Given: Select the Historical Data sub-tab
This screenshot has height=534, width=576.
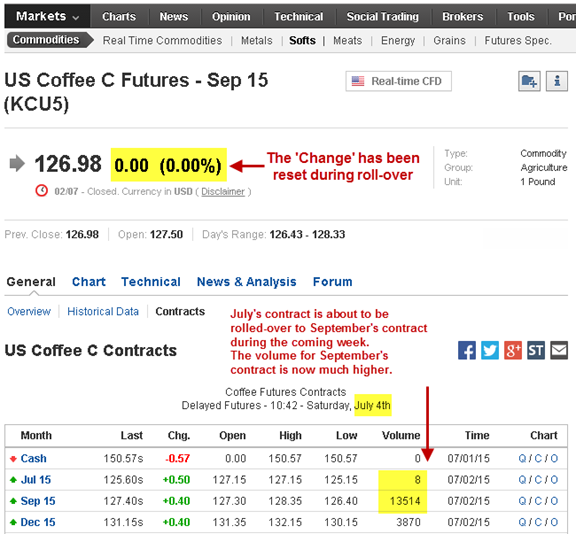Looking at the screenshot, I should coord(103,311).
